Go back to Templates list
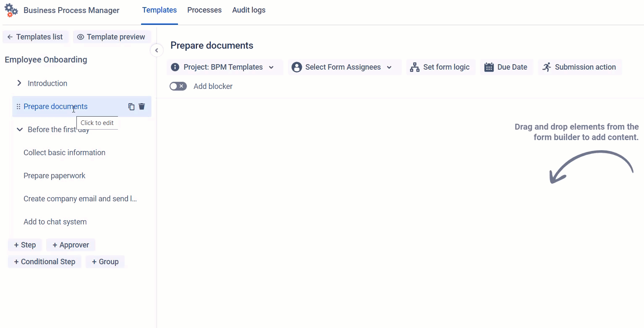Screen dimensions: 644x328 (35, 37)
